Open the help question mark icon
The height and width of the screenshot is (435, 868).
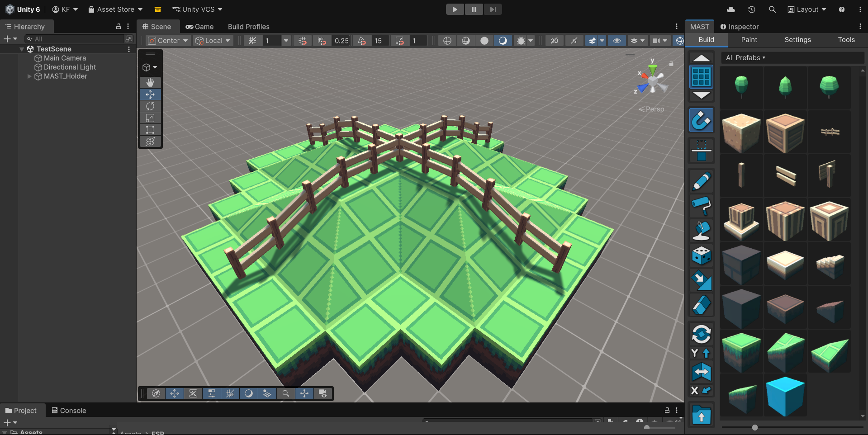pyautogui.click(x=842, y=9)
